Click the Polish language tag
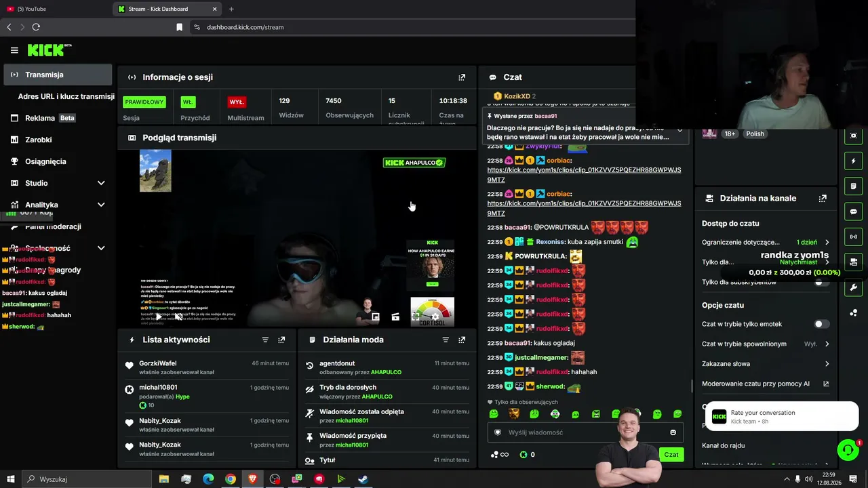This screenshot has width=868, height=488. click(755, 134)
